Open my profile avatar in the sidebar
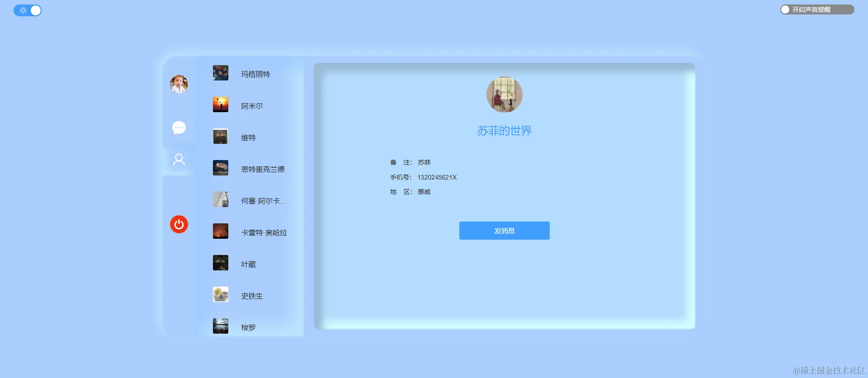 (179, 84)
